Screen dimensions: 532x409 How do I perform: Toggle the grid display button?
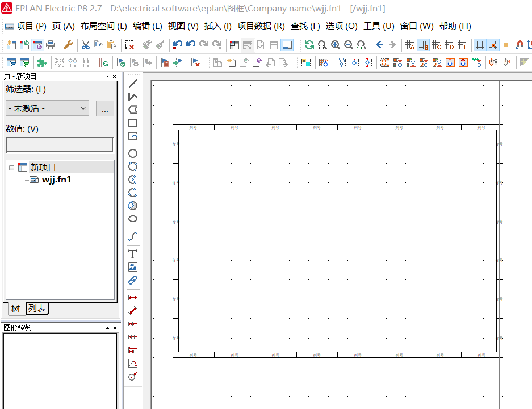click(480, 45)
